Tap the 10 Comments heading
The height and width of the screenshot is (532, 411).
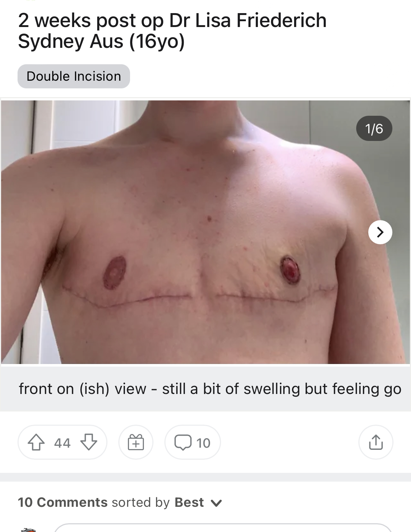pos(63,502)
